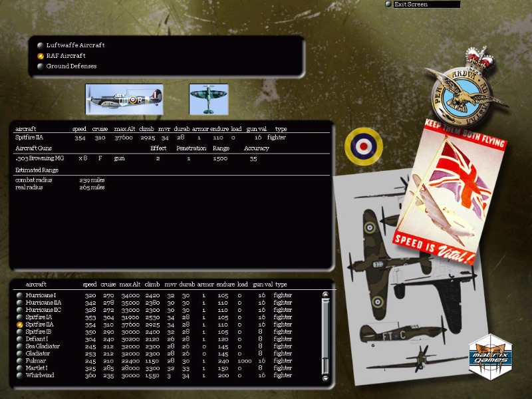Click the Spitfire side-view photo thumbnail
Screen dimensions: 532x399
(x=124, y=99)
